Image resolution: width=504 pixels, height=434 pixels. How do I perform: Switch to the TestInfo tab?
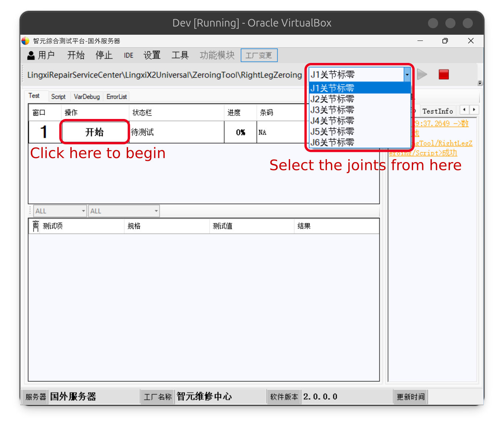437,111
